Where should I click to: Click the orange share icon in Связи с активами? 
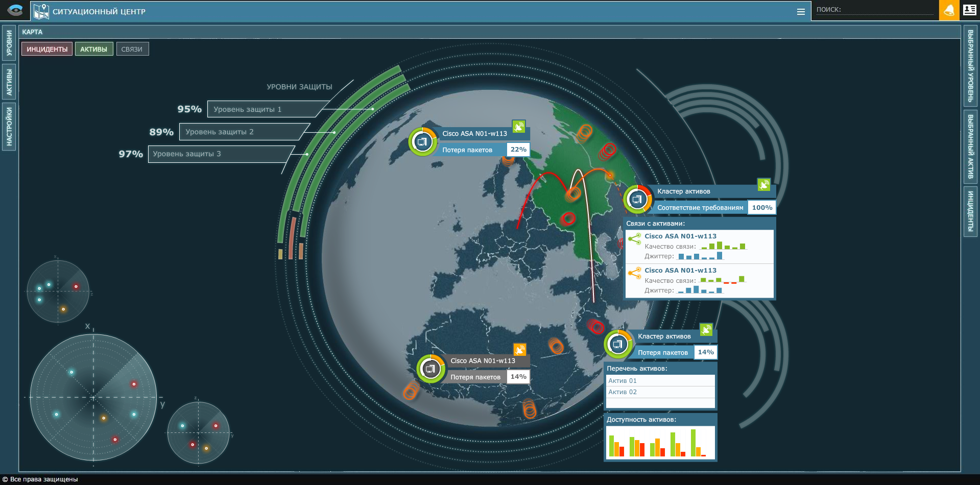pos(634,273)
